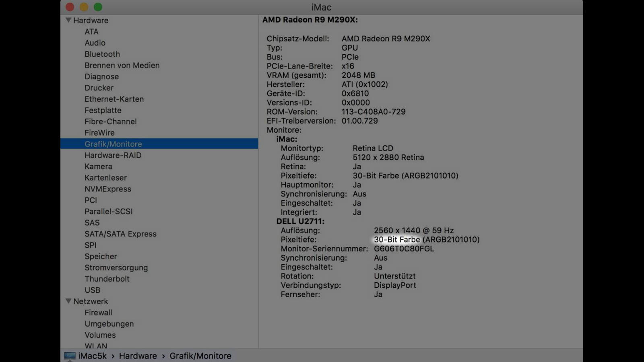Click iMac5k label in the path bar
The width and height of the screenshot is (644, 362).
click(x=93, y=356)
